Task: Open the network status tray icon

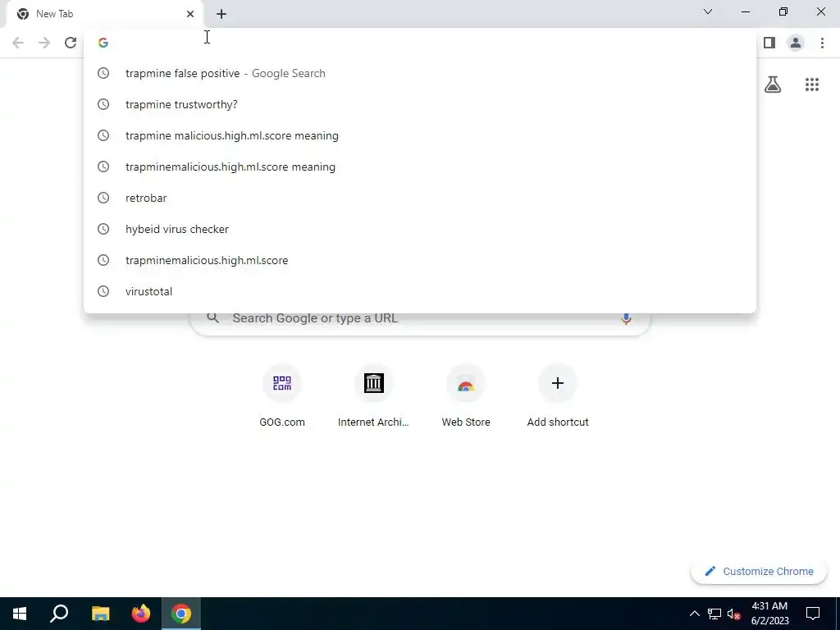Action: [714, 614]
